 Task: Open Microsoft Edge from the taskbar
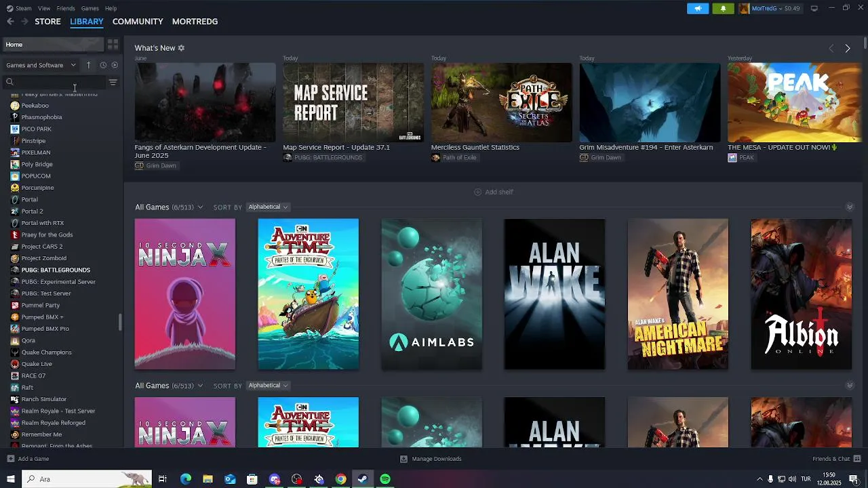click(x=185, y=479)
